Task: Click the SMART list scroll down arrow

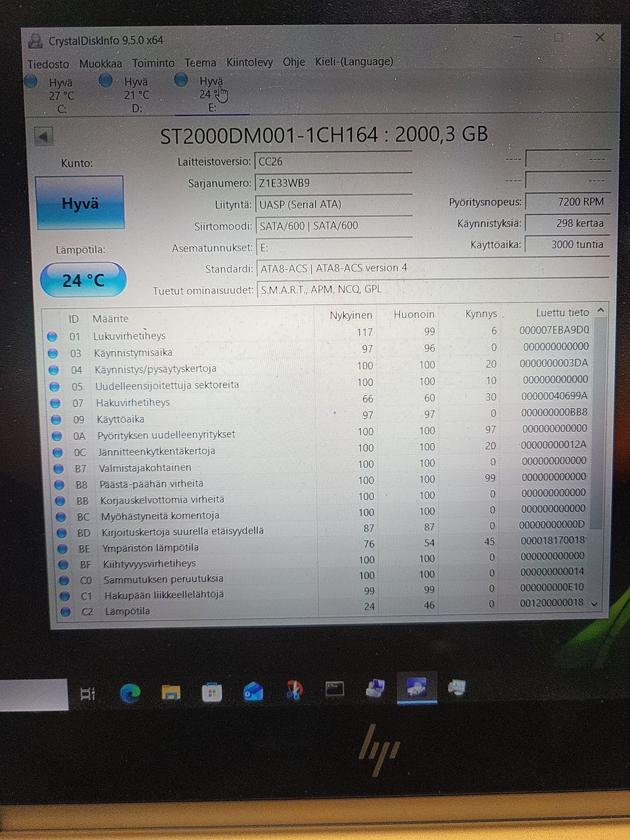Action: coord(595,604)
